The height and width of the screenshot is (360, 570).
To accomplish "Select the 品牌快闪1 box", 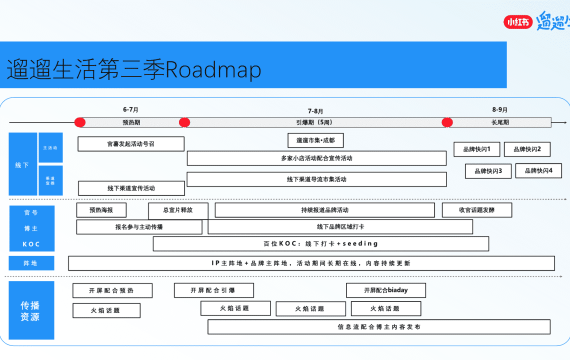I will (477, 149).
